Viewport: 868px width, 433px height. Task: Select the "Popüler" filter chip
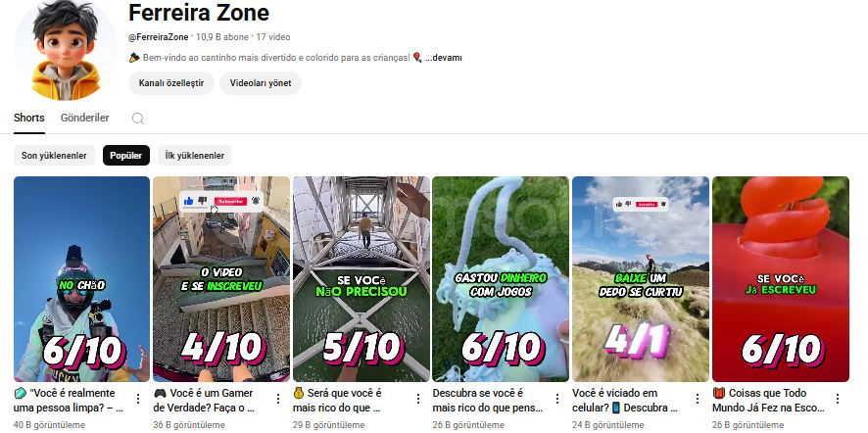126,156
